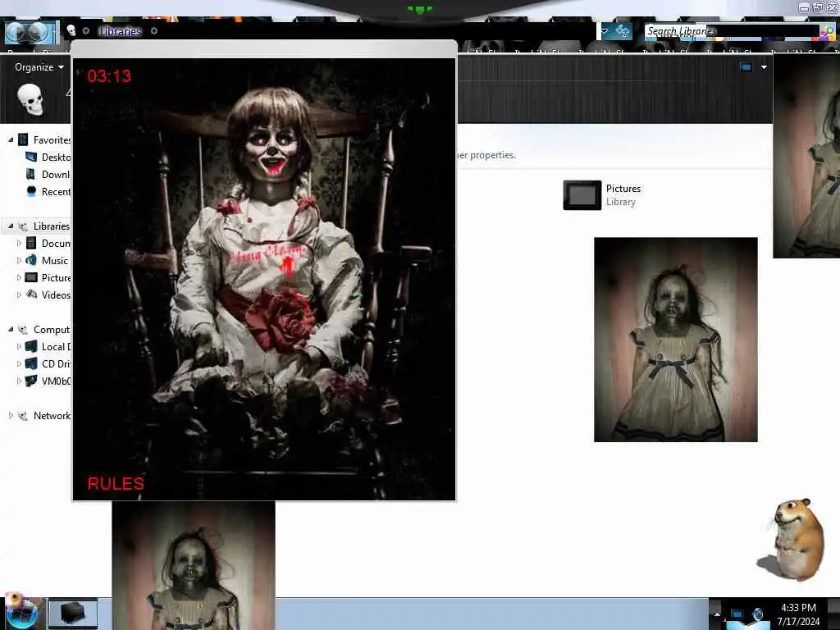The width and height of the screenshot is (840, 630).
Task: Click the large skull Libraries icon below Organize
Action: coord(30,99)
